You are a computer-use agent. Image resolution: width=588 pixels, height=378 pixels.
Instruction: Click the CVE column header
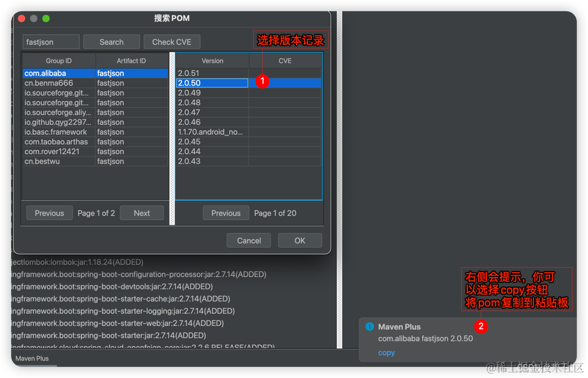285,61
